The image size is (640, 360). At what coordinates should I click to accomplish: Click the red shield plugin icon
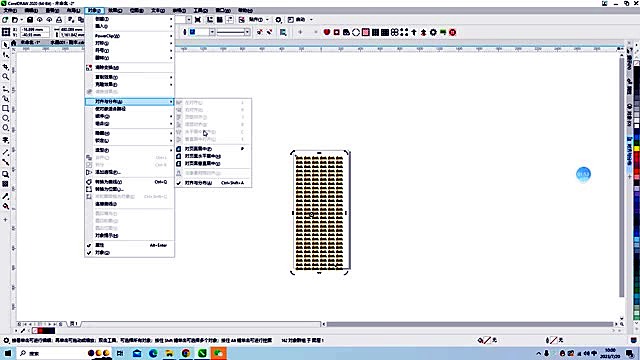click(327, 32)
